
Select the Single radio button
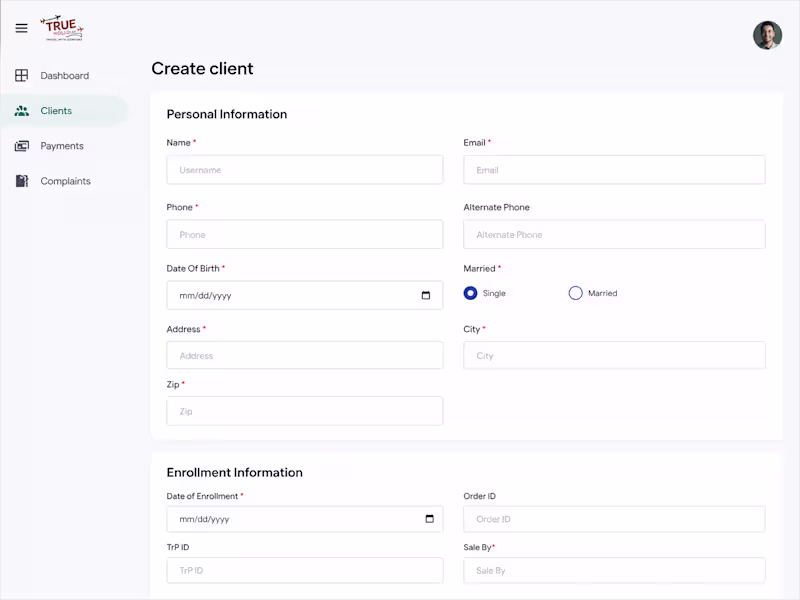click(x=470, y=293)
